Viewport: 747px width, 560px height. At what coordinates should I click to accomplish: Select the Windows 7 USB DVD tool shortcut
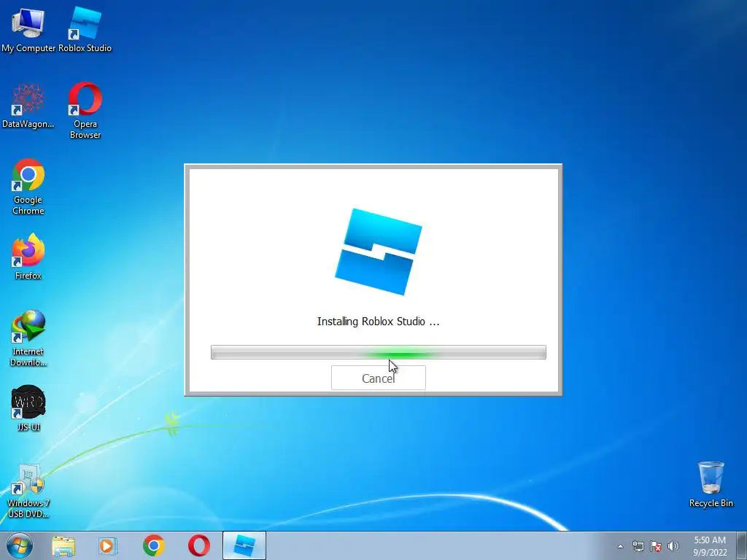pos(28,491)
